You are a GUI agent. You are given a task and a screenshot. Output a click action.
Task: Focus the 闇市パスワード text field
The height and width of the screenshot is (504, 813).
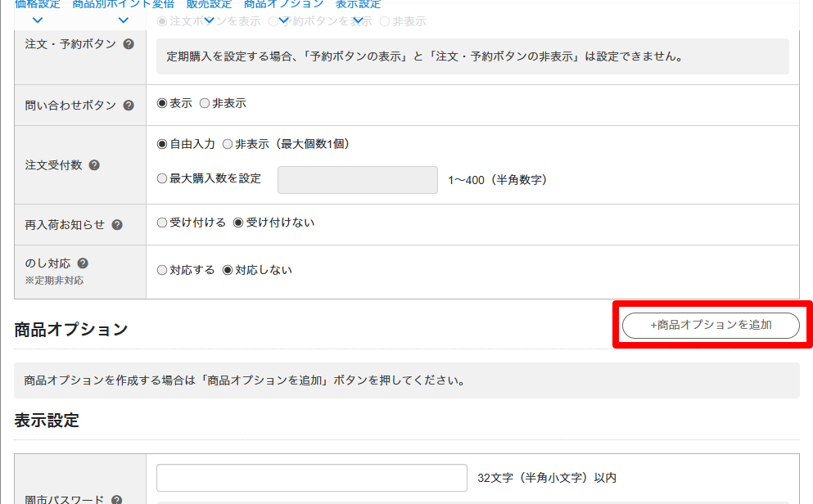pyautogui.click(x=311, y=478)
